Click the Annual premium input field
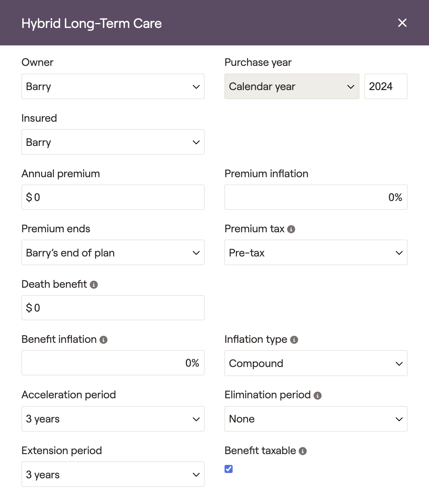The height and width of the screenshot is (504, 429). 113,197
